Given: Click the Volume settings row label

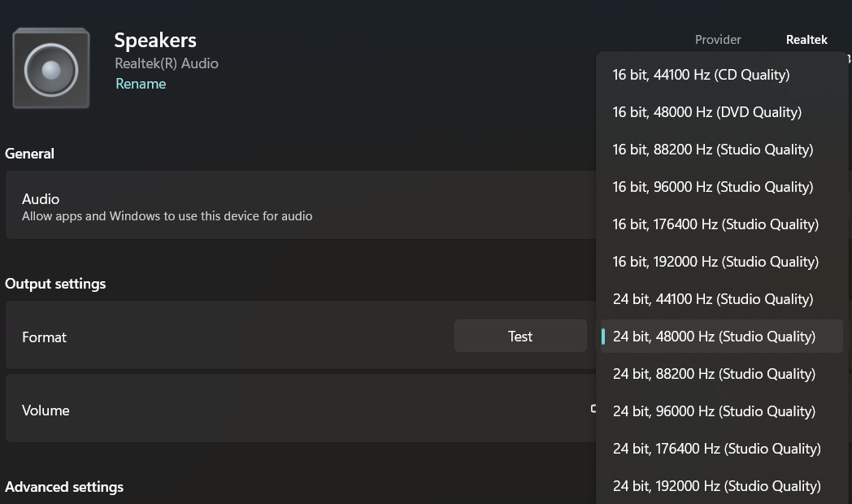Looking at the screenshot, I should (x=46, y=411).
